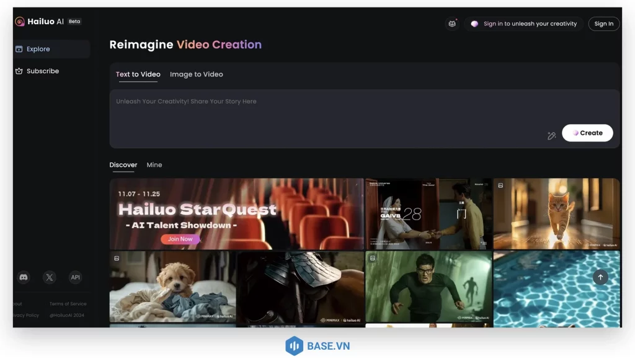Open the puppy on bed video thumbnail
Viewport: 635px width, 364px height.
coord(172,286)
